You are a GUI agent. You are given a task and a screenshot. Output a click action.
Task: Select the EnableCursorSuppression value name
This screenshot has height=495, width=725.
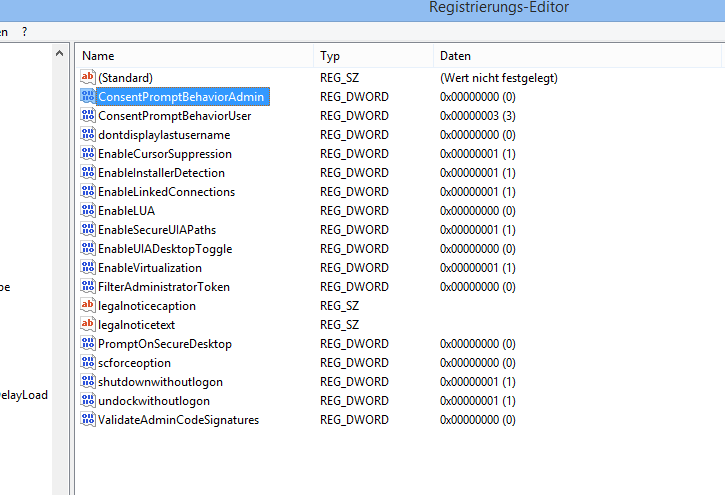164,154
